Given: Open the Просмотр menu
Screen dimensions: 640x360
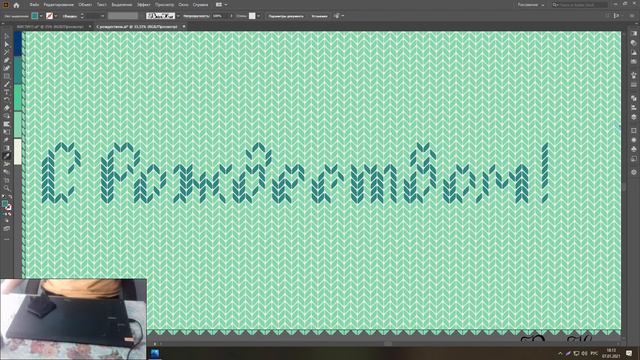Looking at the screenshot, I should [x=164, y=5].
